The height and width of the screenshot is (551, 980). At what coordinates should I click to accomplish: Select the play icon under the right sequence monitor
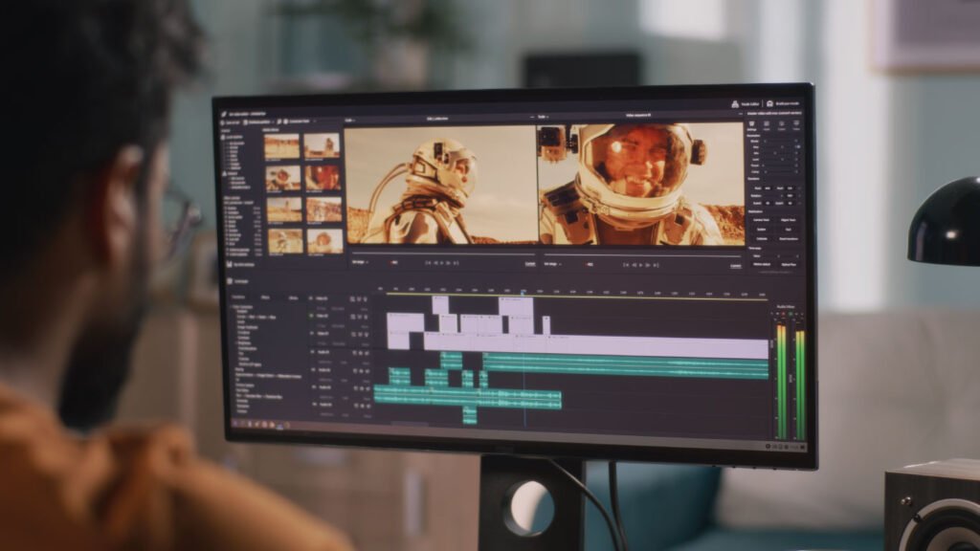click(640, 262)
